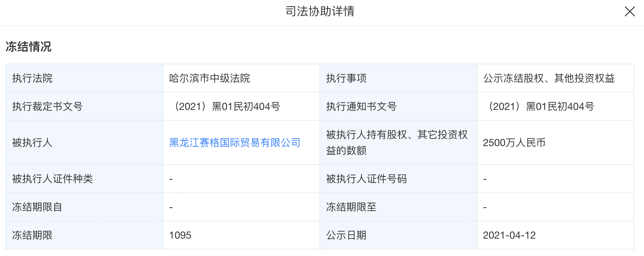Click the 冻结情况 section heading

pyautogui.click(x=29, y=47)
